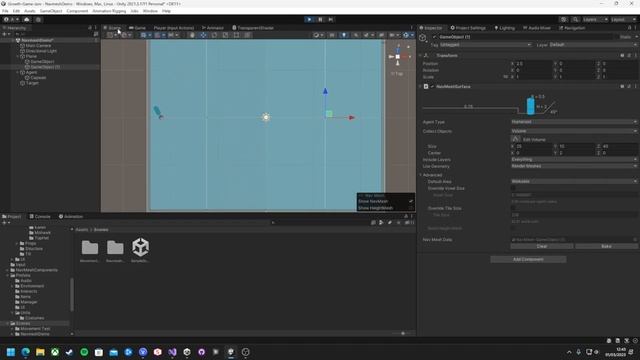This screenshot has height=360, width=640.
Task: Open the Tag dropdown in Inspector
Action: [x=485, y=44]
